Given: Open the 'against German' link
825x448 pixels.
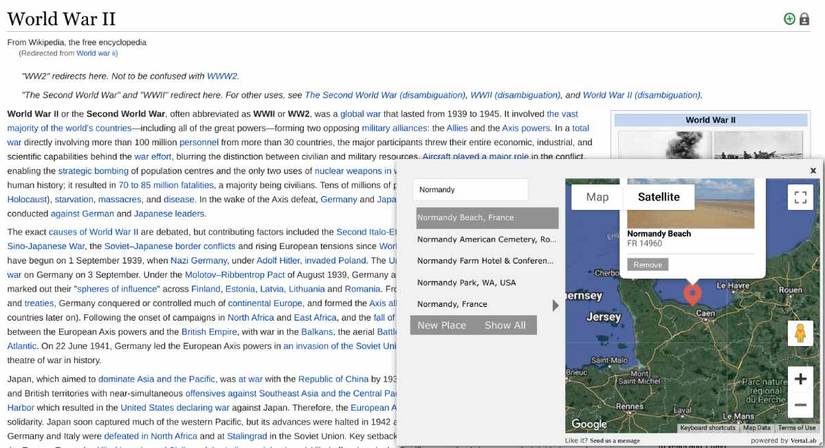Looking at the screenshot, I should coord(82,214).
